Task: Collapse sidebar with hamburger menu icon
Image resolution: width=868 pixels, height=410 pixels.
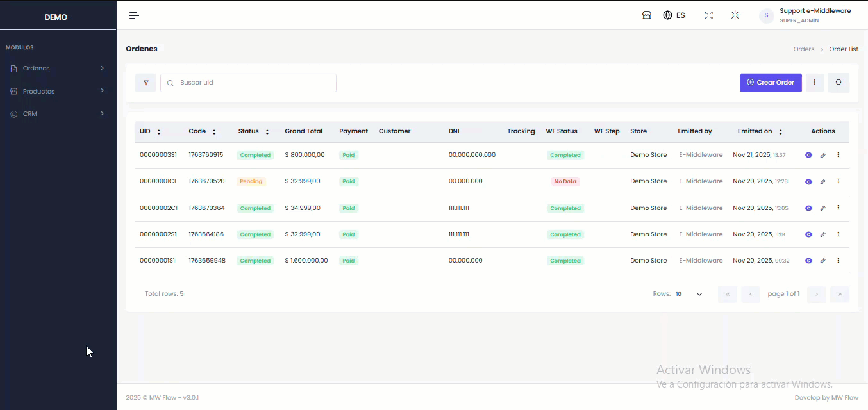Action: tap(134, 15)
